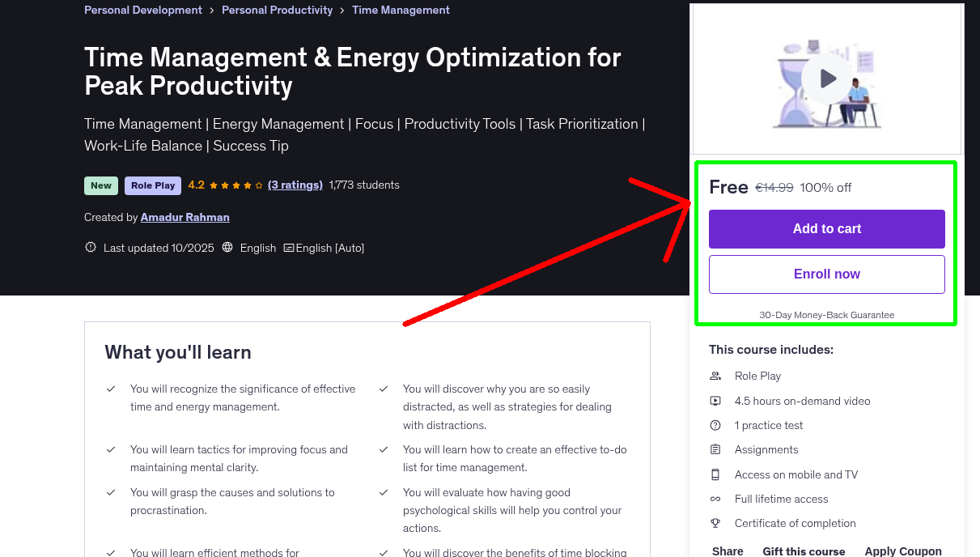The width and height of the screenshot is (980, 557).
Task: Click the globe icon next to English language
Action: (227, 247)
